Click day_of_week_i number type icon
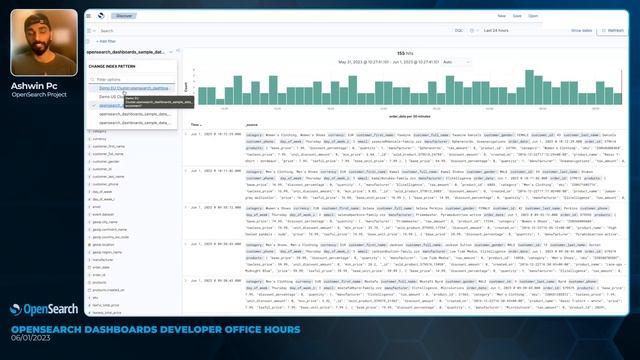Screen dimensions: 640x360 pos(89,199)
